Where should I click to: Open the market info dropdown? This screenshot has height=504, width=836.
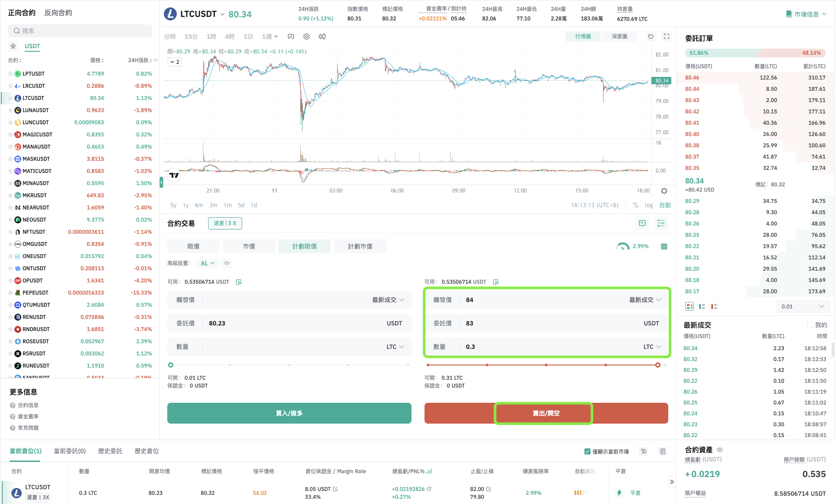[x=806, y=14]
